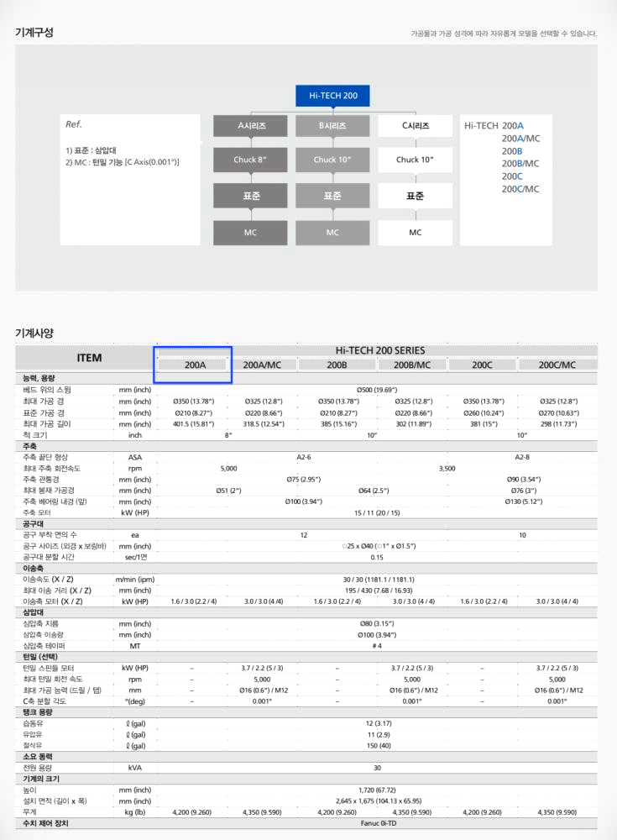Click the 이송축 모터 (X / Z) row label

point(53,601)
